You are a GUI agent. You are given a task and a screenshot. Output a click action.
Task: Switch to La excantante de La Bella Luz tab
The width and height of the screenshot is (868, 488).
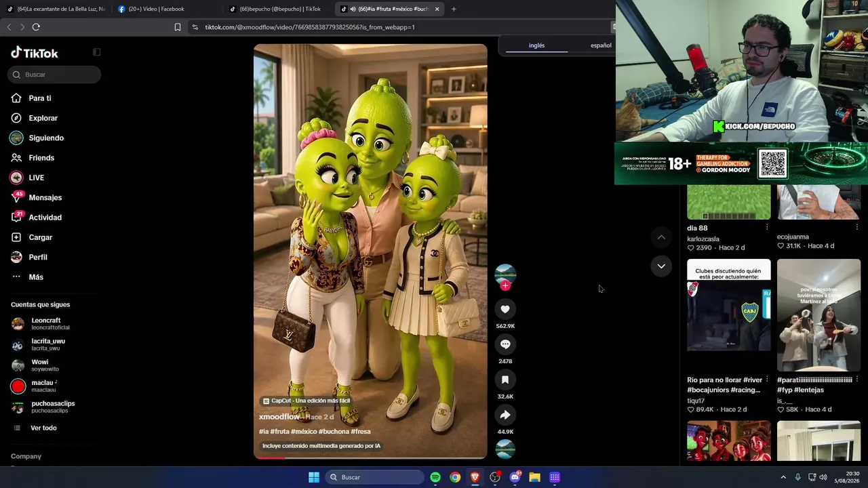[56, 9]
